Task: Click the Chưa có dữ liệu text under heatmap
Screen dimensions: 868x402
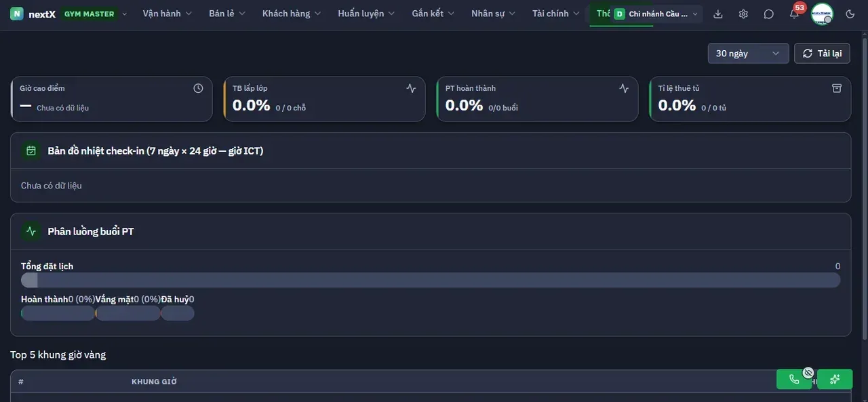Action: [52, 186]
